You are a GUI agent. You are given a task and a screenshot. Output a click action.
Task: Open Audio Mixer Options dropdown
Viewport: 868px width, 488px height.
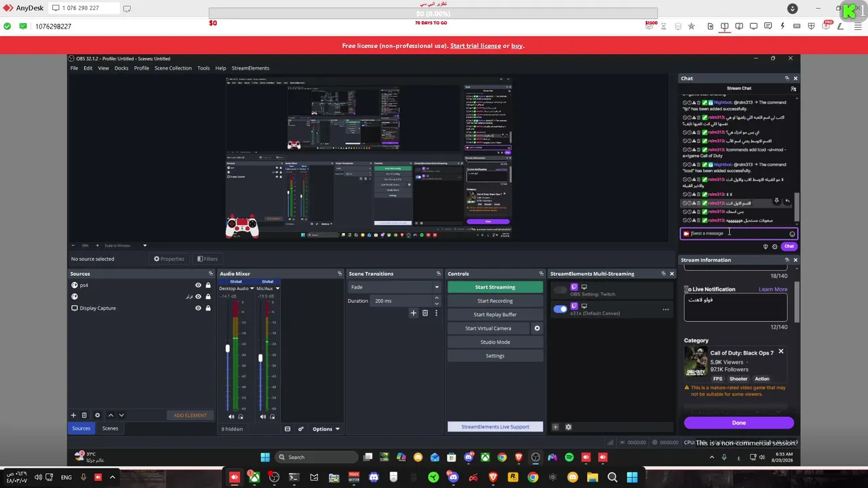(x=325, y=429)
